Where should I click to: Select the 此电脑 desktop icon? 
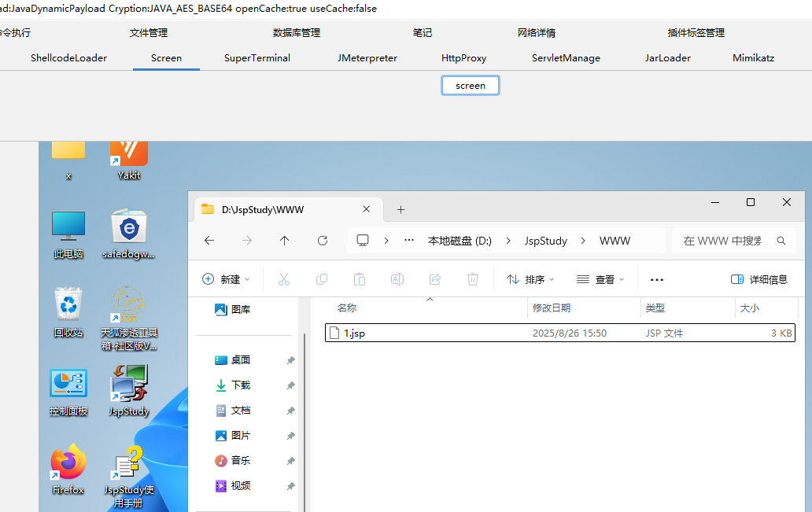tap(68, 234)
